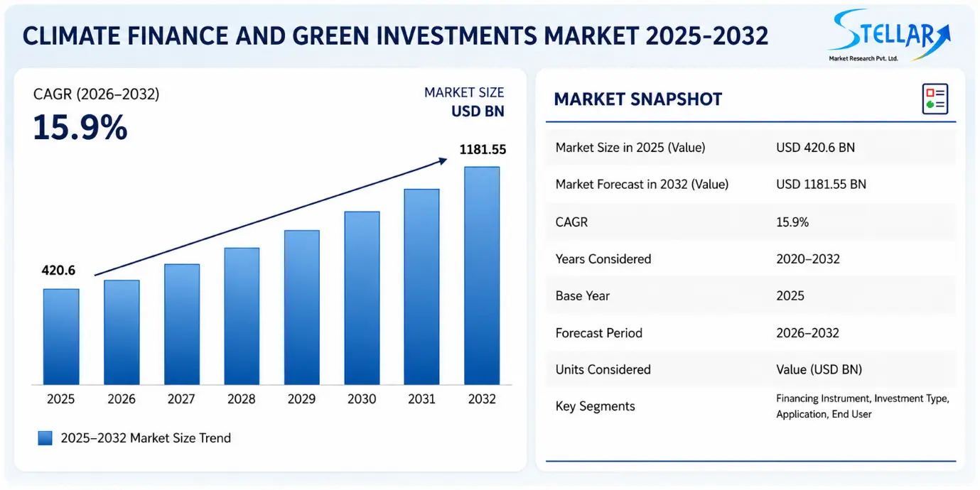980x490 pixels.
Task: Click the Base Year value 2025
Action: click(x=790, y=296)
